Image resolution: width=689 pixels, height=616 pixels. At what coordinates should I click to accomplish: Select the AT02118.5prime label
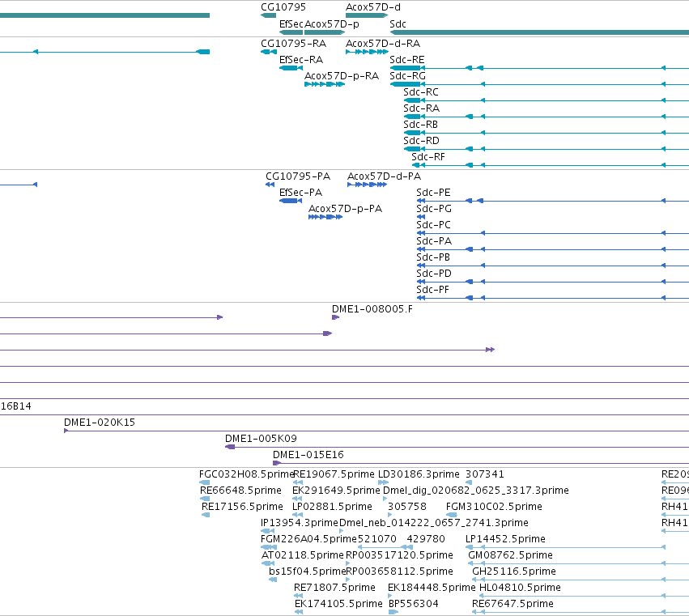click(x=302, y=556)
